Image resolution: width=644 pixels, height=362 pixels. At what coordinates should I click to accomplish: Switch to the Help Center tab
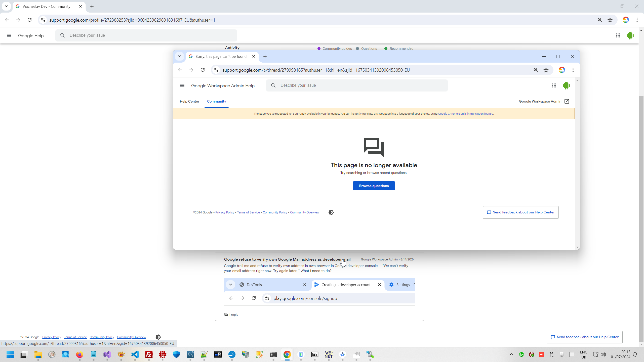[x=189, y=101]
